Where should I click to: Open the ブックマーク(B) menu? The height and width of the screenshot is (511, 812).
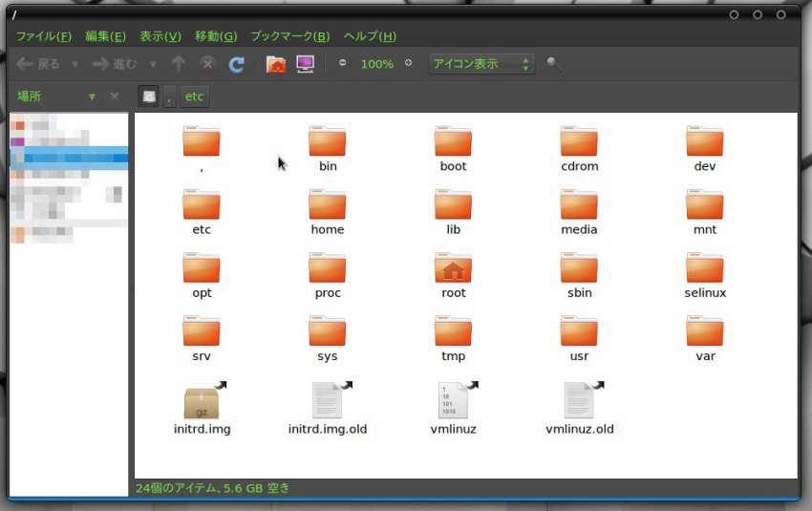coord(290,36)
